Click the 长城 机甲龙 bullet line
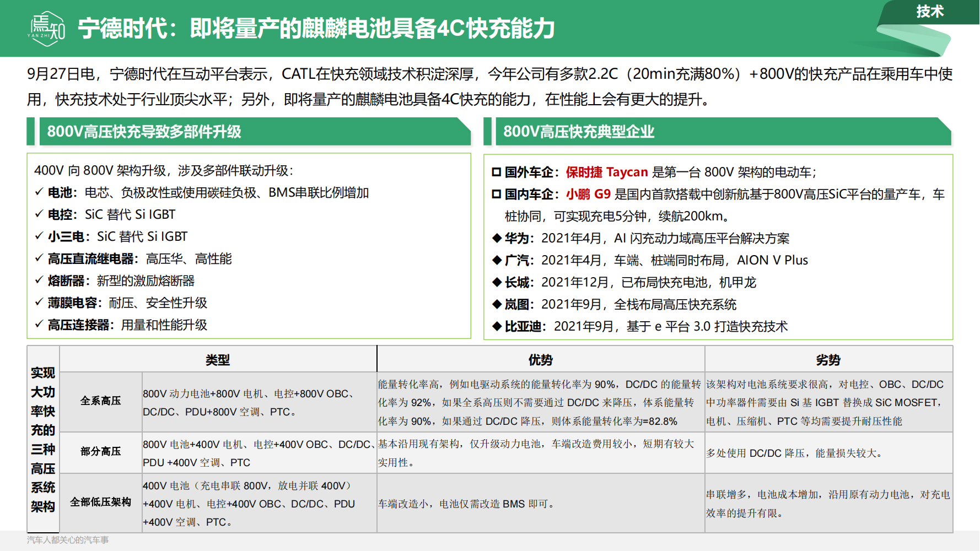 point(624,282)
